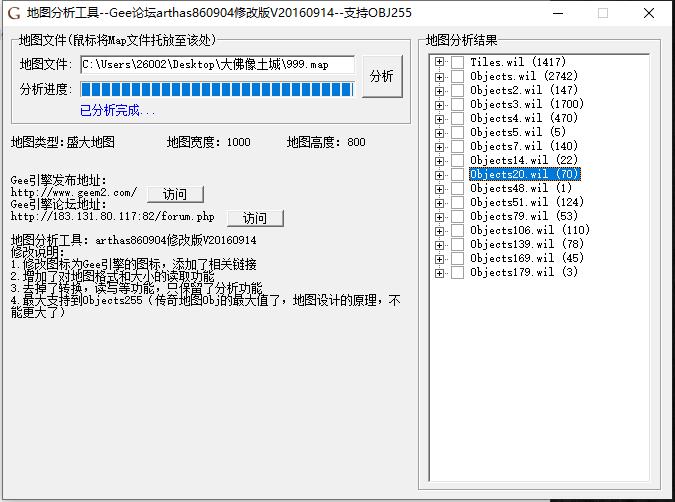The height and width of the screenshot is (502, 675).
Task: Select the Objects7.wil (140) row
Action: click(x=524, y=146)
